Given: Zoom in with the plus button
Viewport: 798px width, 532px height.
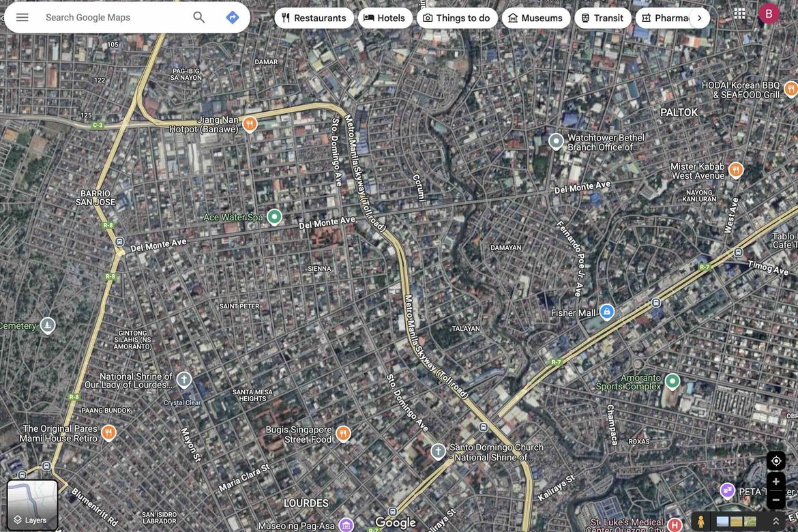Looking at the screenshot, I should (x=775, y=482).
